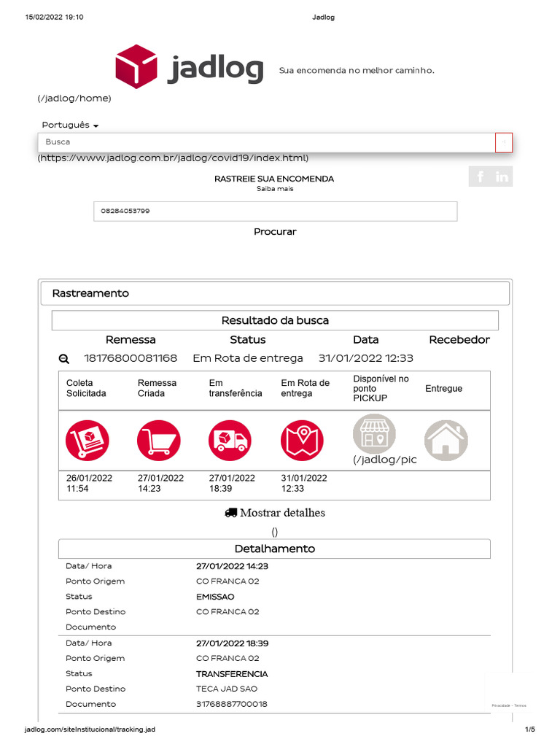Image resolution: width=560 pixels, height=747 pixels.
Task: Click the tracking number input field
Action: click(x=275, y=212)
